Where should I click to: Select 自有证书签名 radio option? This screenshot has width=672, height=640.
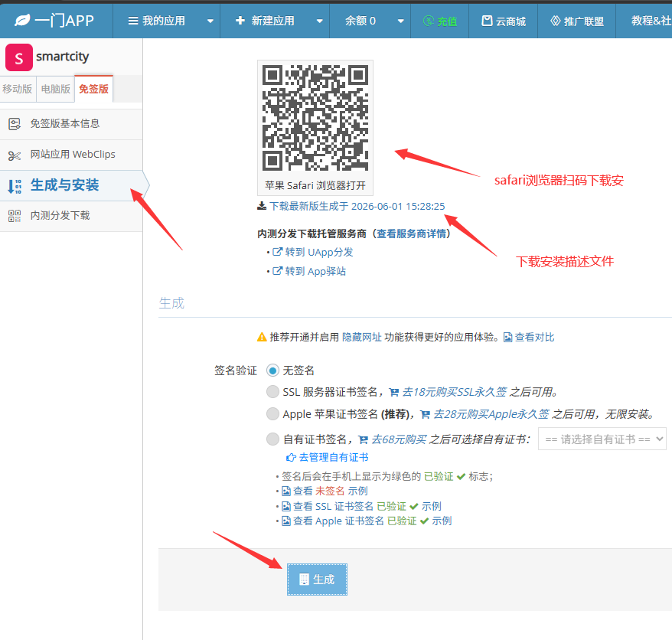pos(272,439)
